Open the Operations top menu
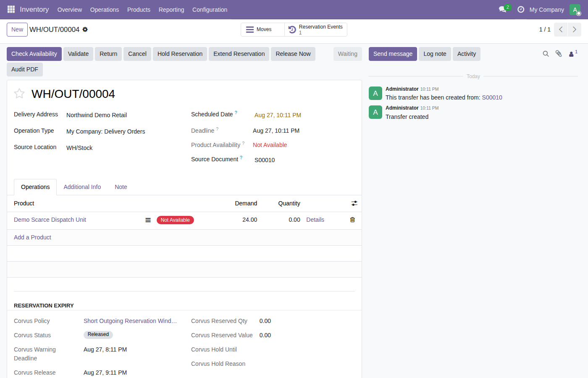Viewport: 588px width, 378px height. [x=105, y=10]
